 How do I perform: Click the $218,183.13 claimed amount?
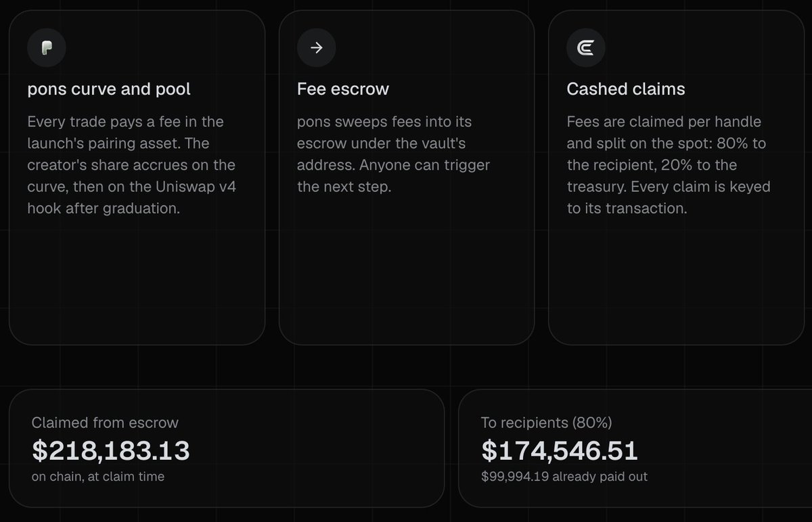coord(111,450)
